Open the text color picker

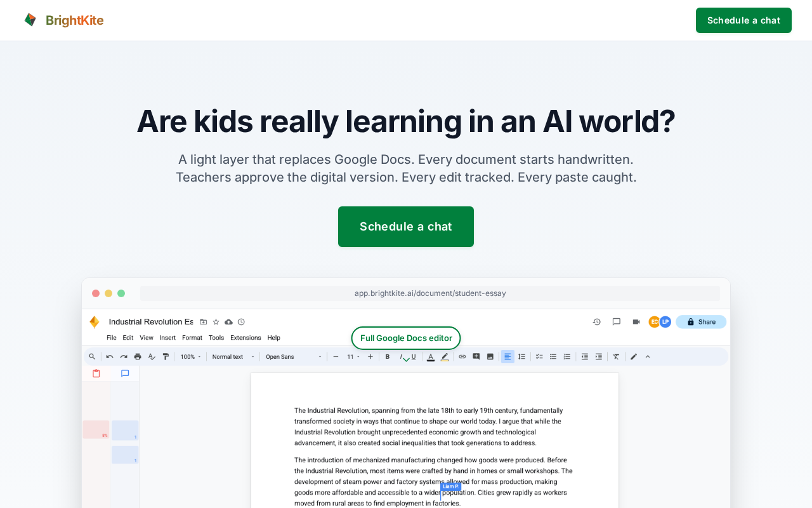click(x=431, y=357)
